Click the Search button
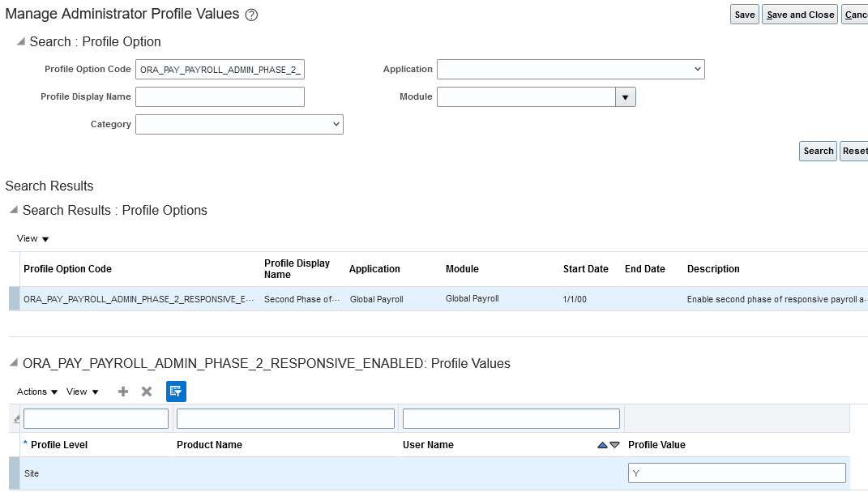The height and width of the screenshot is (492, 868). click(818, 151)
